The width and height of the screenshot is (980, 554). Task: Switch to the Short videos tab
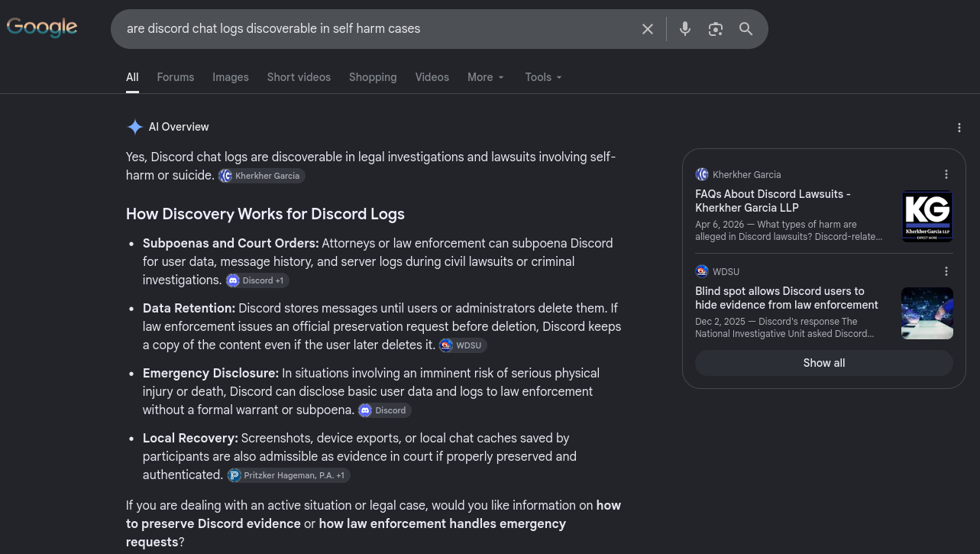(x=299, y=77)
